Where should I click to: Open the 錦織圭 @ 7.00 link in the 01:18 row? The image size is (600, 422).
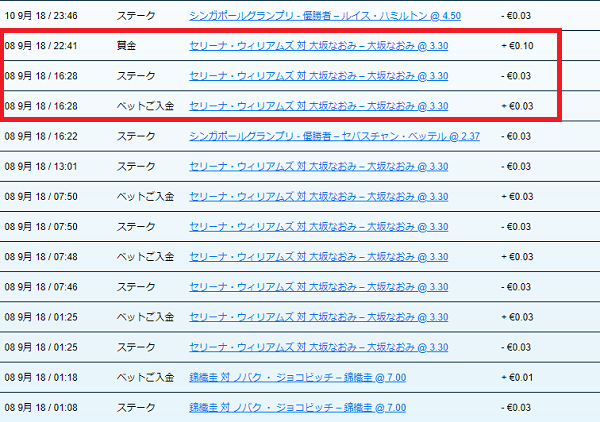(x=298, y=377)
